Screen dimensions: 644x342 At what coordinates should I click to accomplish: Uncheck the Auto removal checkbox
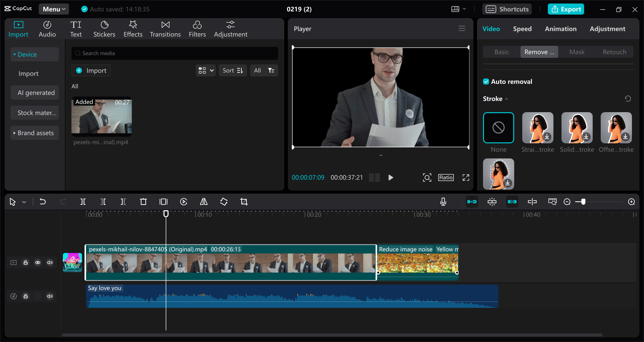click(x=486, y=81)
